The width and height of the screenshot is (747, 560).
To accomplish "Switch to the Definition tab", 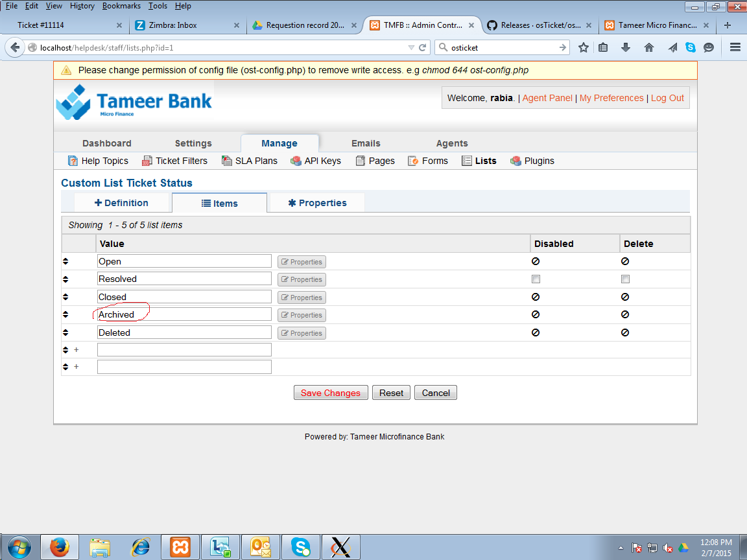I will [121, 203].
